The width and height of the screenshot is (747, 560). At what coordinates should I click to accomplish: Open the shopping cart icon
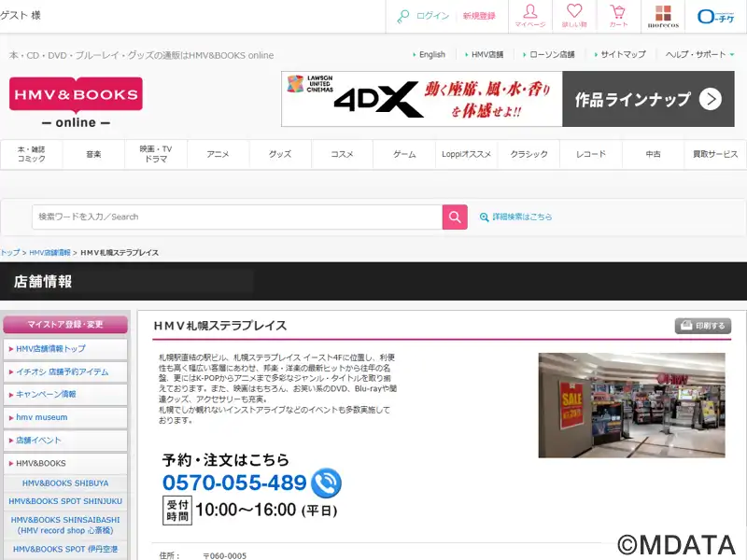click(618, 11)
